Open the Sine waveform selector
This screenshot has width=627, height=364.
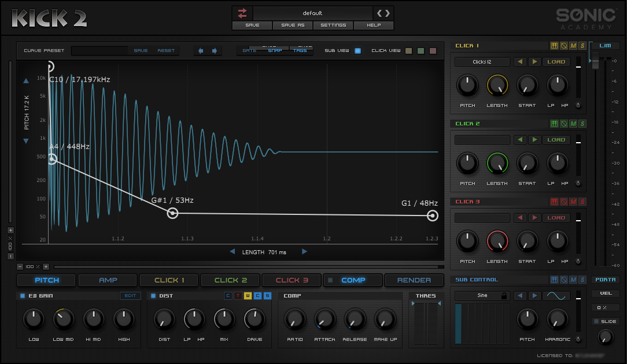482,296
